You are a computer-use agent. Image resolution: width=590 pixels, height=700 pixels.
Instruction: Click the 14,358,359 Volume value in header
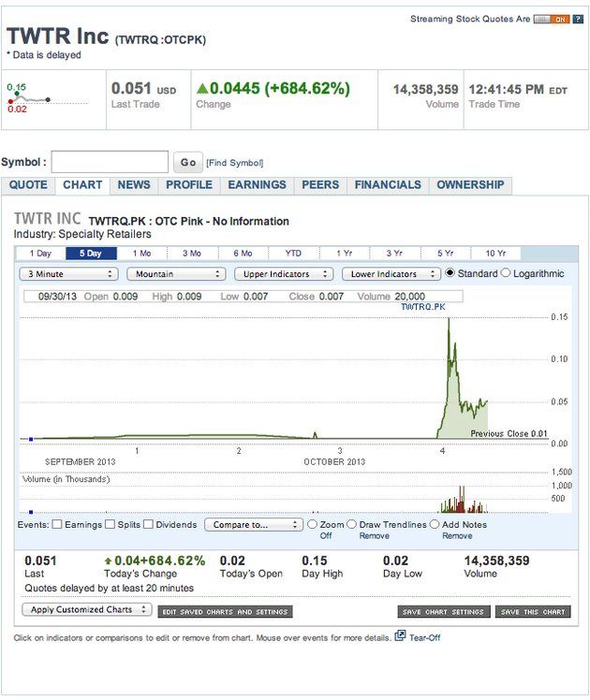(425, 89)
